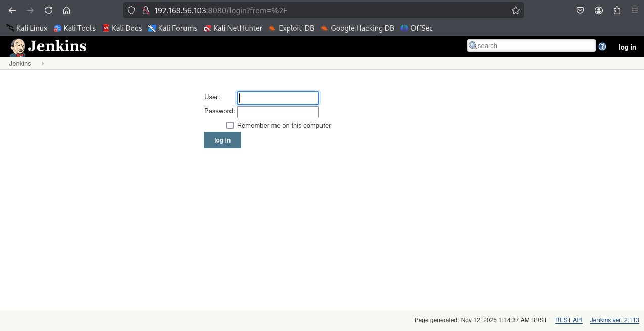The image size is (644, 331).
Task: Open the Firefox account icon
Action: (599, 10)
